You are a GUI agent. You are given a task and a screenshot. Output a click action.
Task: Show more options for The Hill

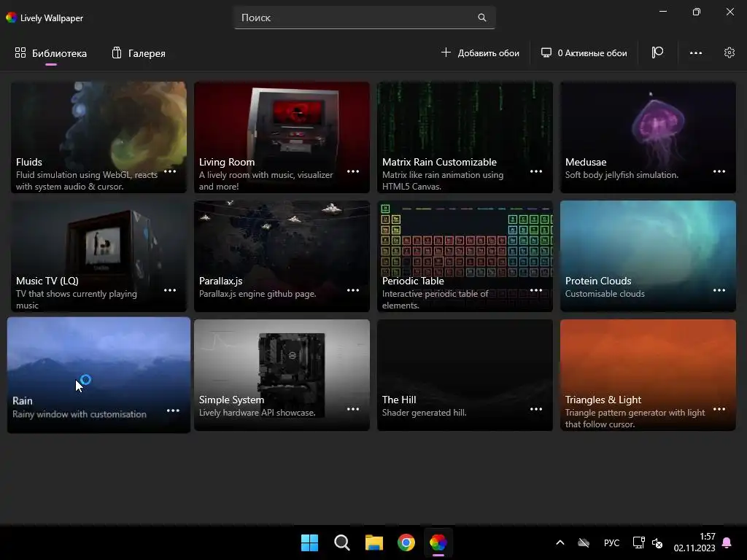[536, 409]
